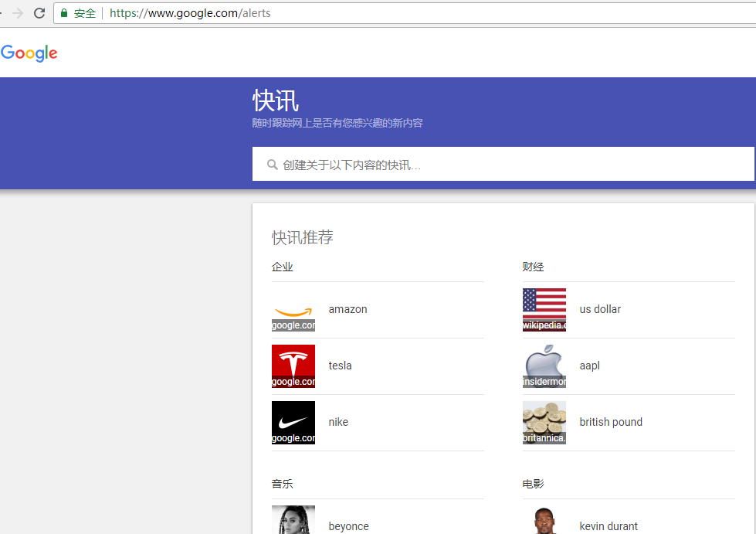The width and height of the screenshot is (756, 534).
Task: Select the amazon suggested alert
Action: (347, 309)
